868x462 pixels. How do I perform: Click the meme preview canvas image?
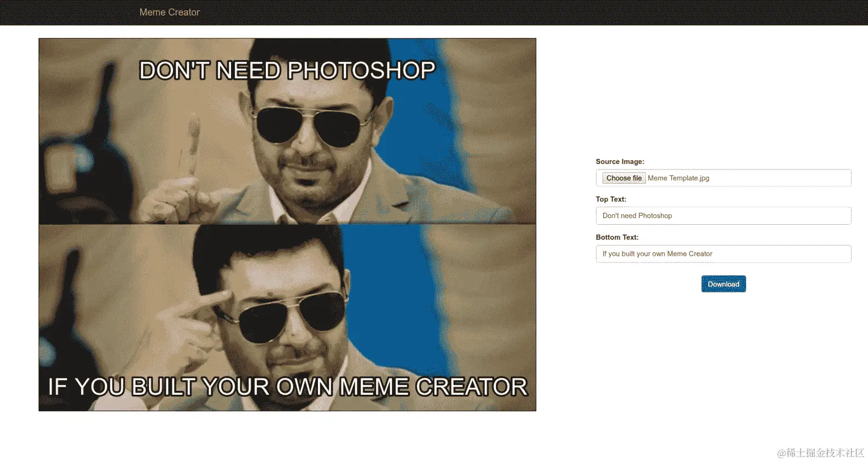tap(287, 225)
